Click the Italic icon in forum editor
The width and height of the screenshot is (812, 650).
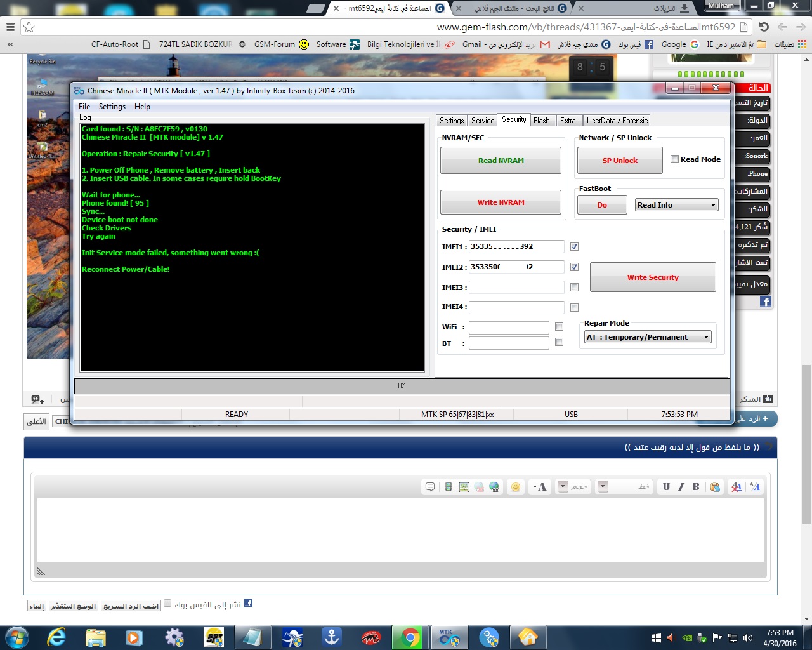(x=681, y=487)
